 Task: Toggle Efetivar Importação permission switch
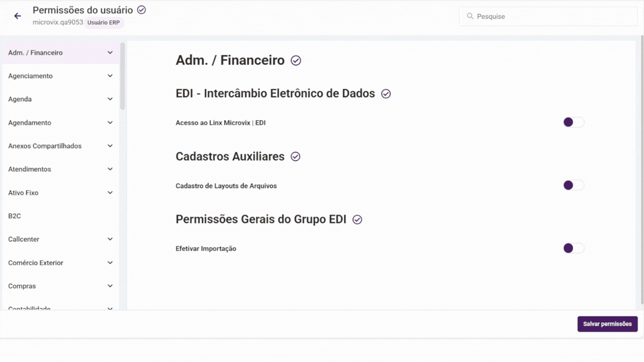coord(573,248)
